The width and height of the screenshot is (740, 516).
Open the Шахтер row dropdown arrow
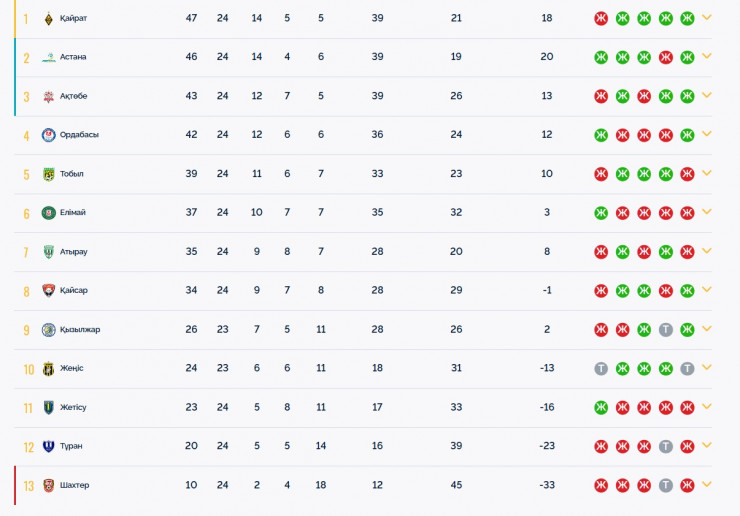(x=707, y=485)
